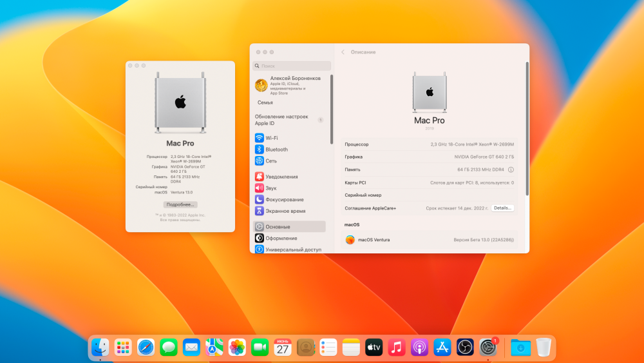
Task: Open System Settings icon in the dock
Action: click(488, 348)
